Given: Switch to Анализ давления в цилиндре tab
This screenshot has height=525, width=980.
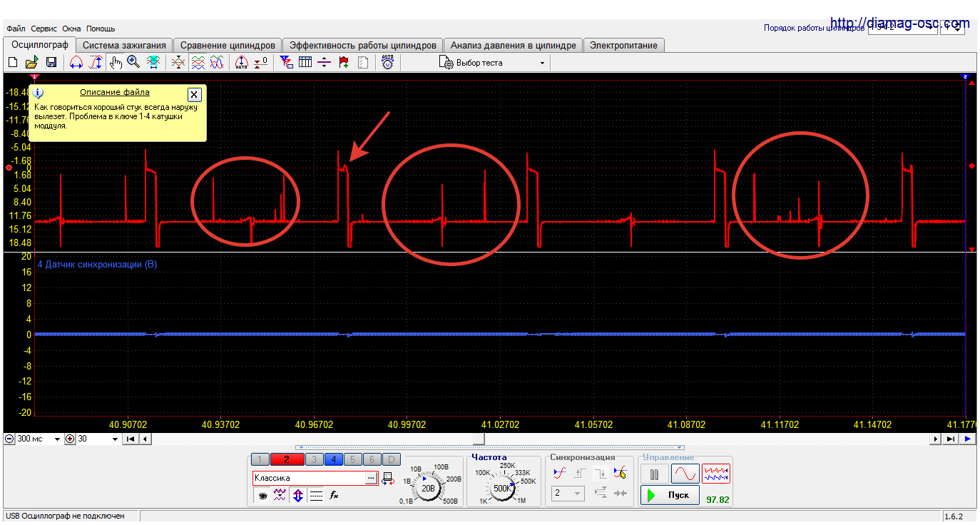Looking at the screenshot, I should (x=514, y=45).
